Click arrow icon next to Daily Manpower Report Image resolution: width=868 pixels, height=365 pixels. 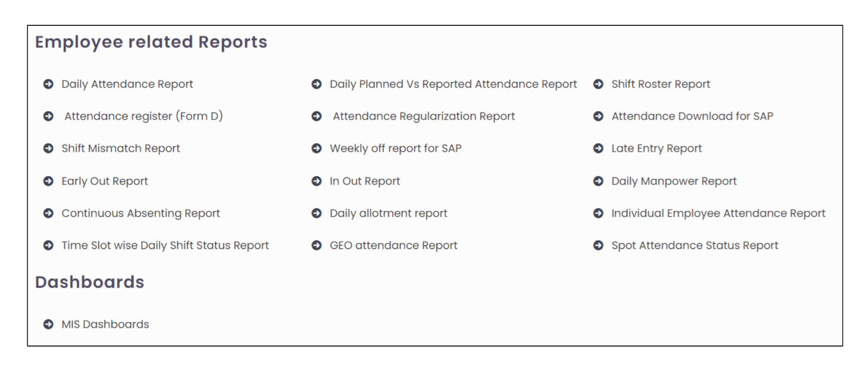click(598, 181)
